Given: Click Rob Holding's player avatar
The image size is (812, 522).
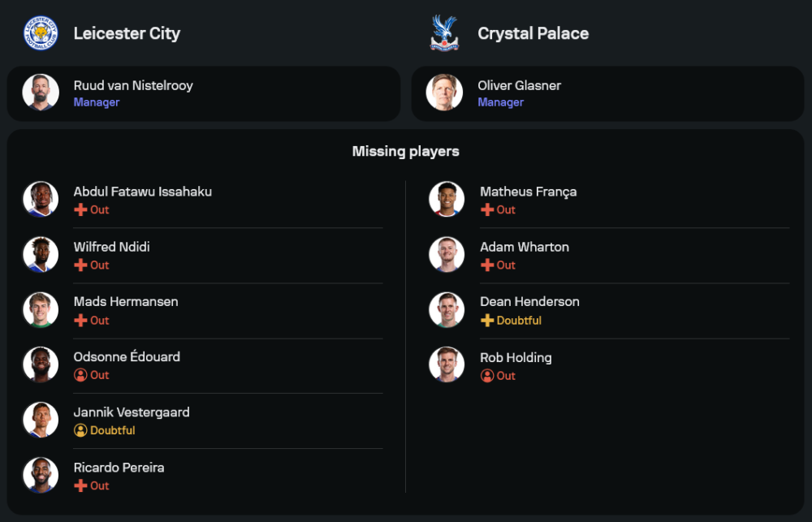Looking at the screenshot, I should [x=447, y=365].
